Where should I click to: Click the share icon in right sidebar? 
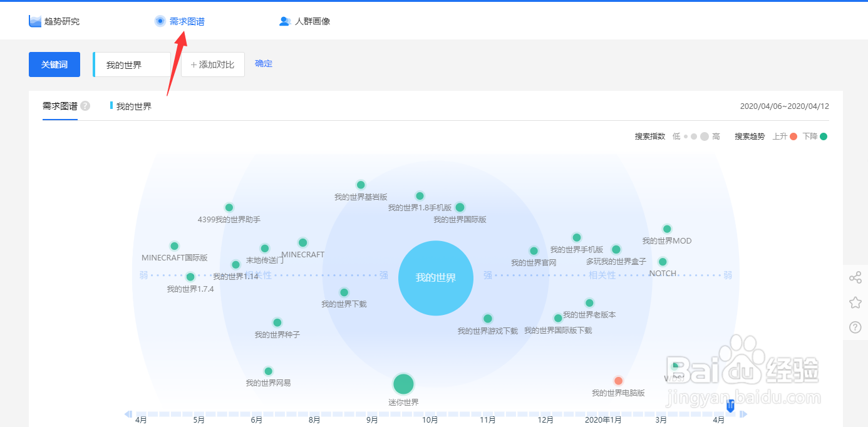[855, 277]
